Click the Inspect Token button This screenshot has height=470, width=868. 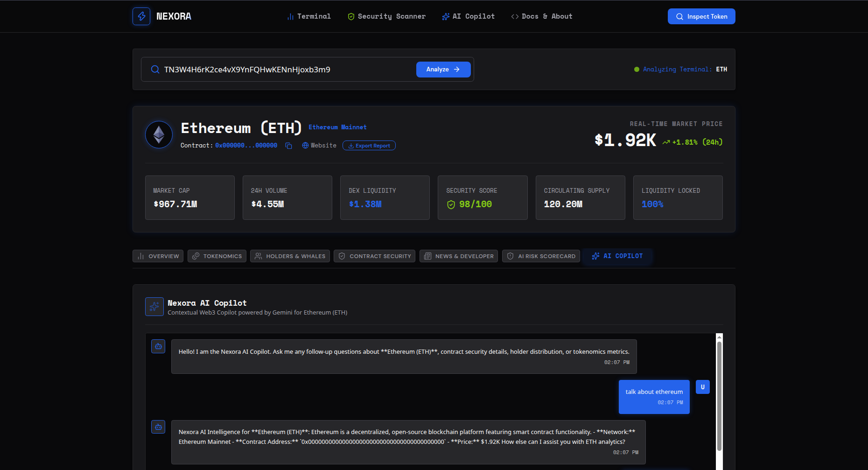click(701, 16)
